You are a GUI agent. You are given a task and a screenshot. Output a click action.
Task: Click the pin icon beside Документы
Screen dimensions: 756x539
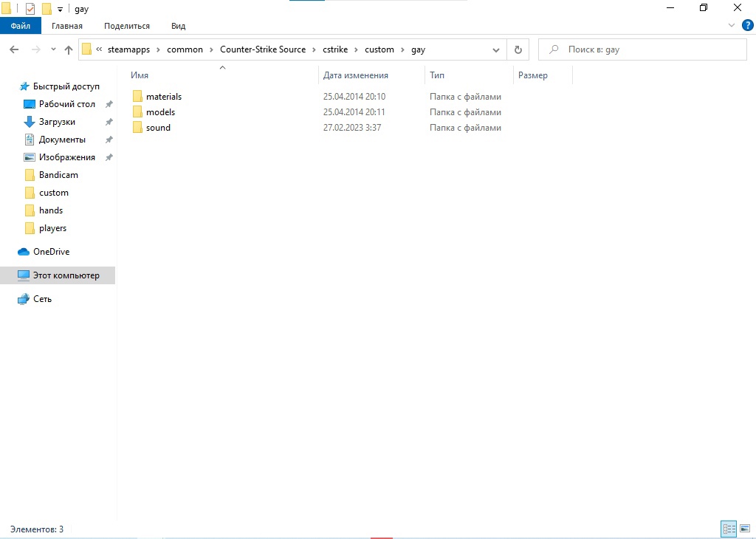(109, 140)
